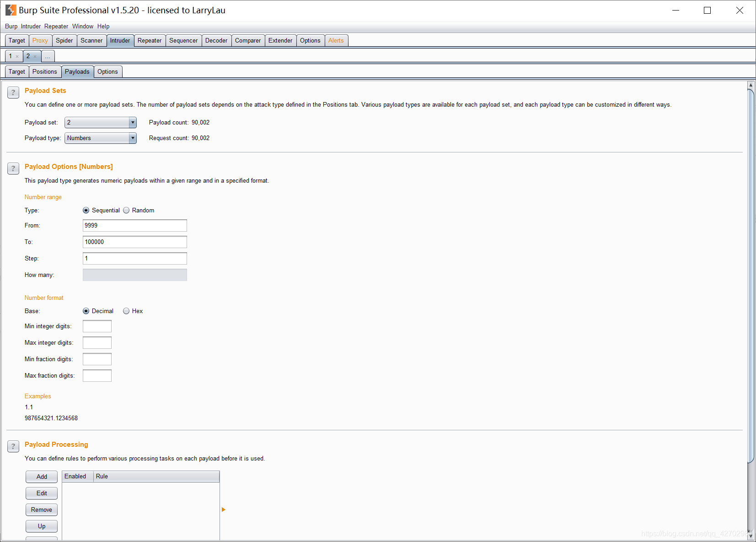The width and height of the screenshot is (756, 542).
Task: Click the vertical scrollbar thumb
Action: click(751, 276)
